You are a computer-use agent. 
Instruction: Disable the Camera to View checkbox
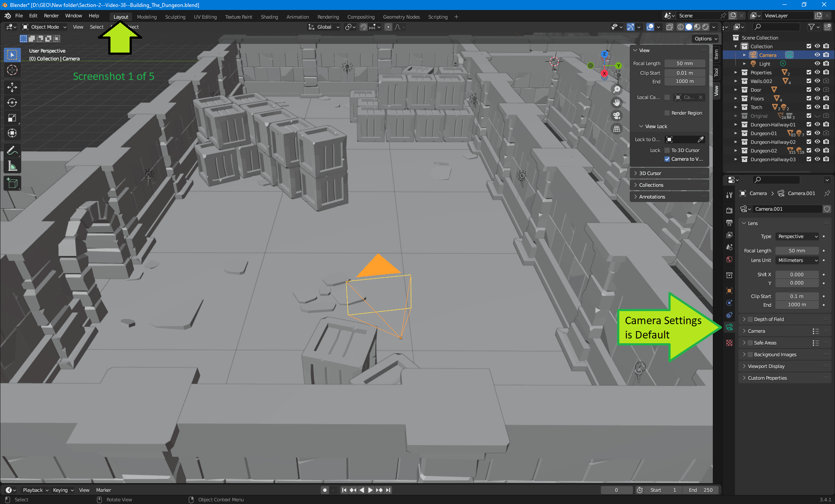(667, 159)
